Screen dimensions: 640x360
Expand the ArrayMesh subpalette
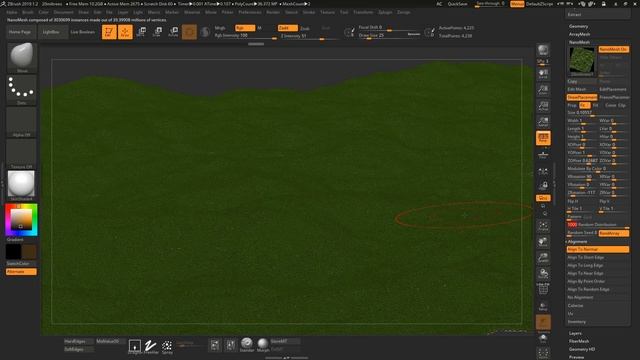pos(580,34)
